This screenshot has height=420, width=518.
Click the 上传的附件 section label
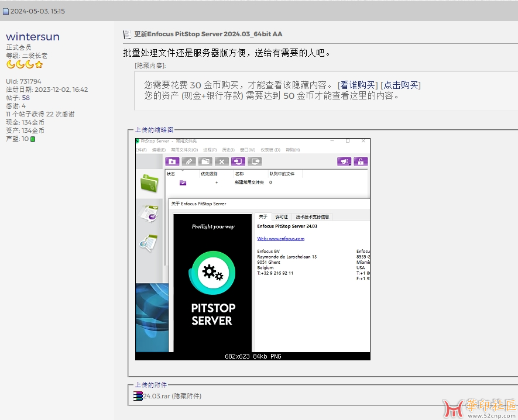point(151,385)
